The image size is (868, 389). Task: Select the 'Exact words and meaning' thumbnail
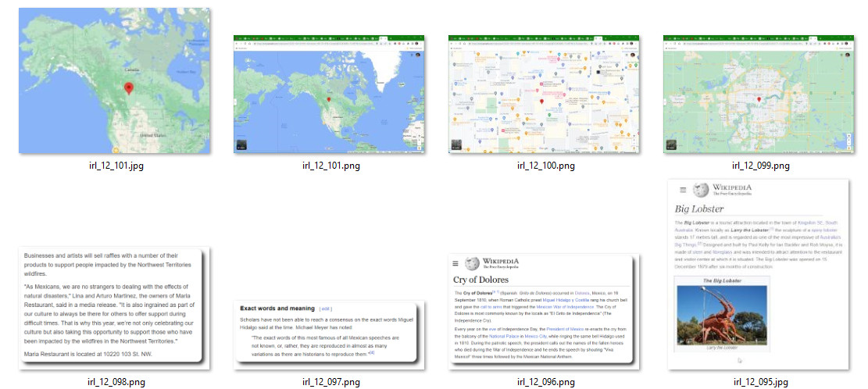(x=330, y=335)
